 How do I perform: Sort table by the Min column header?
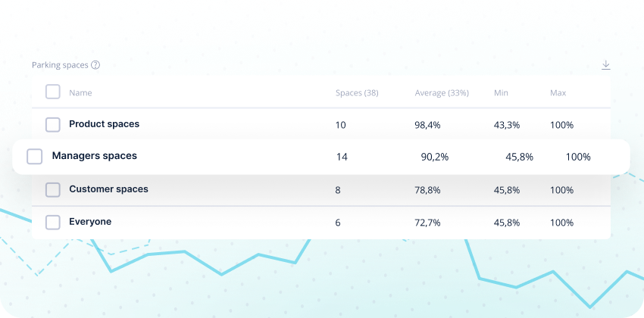pyautogui.click(x=501, y=92)
